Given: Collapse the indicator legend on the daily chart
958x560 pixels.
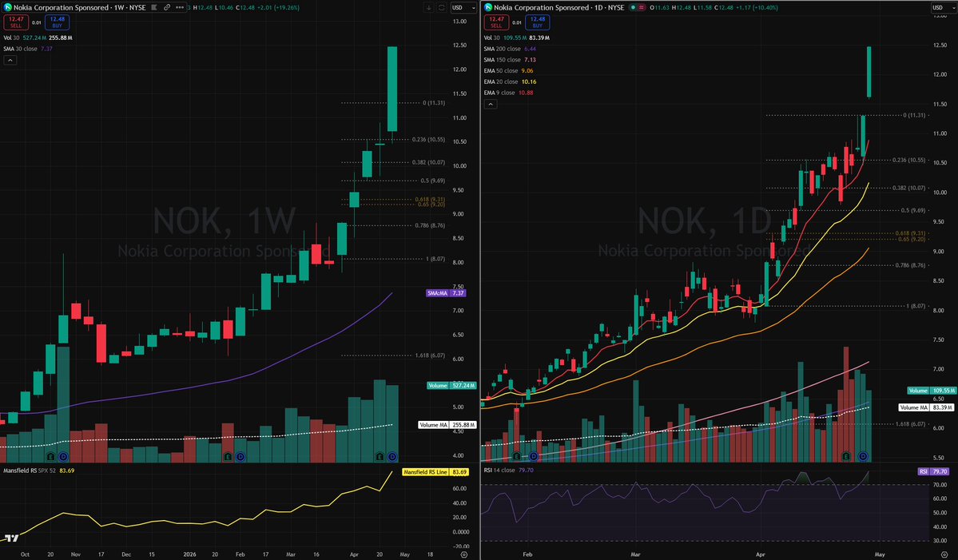Looking at the screenshot, I should pyautogui.click(x=490, y=104).
